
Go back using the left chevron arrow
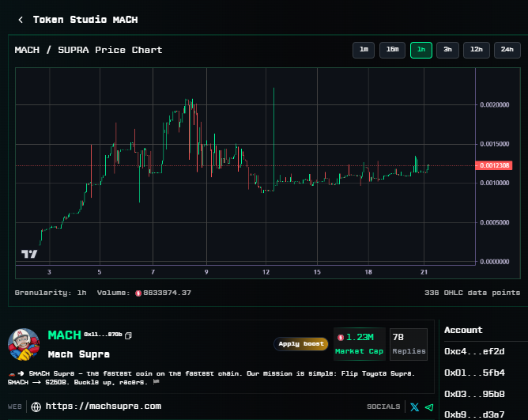pyautogui.click(x=21, y=20)
